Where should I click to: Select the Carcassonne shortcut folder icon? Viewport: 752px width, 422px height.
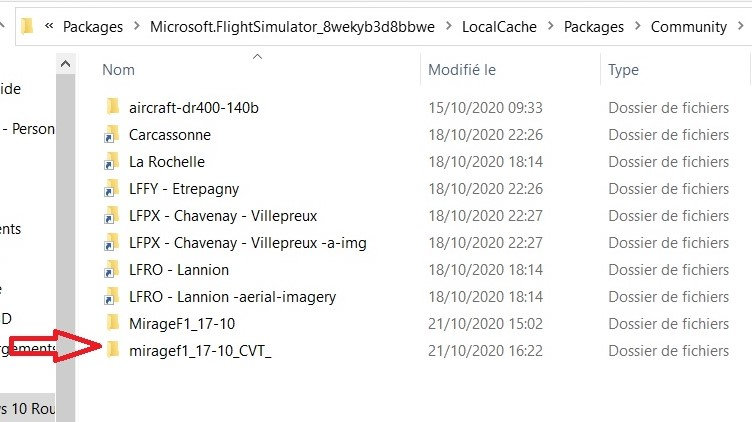click(x=112, y=134)
